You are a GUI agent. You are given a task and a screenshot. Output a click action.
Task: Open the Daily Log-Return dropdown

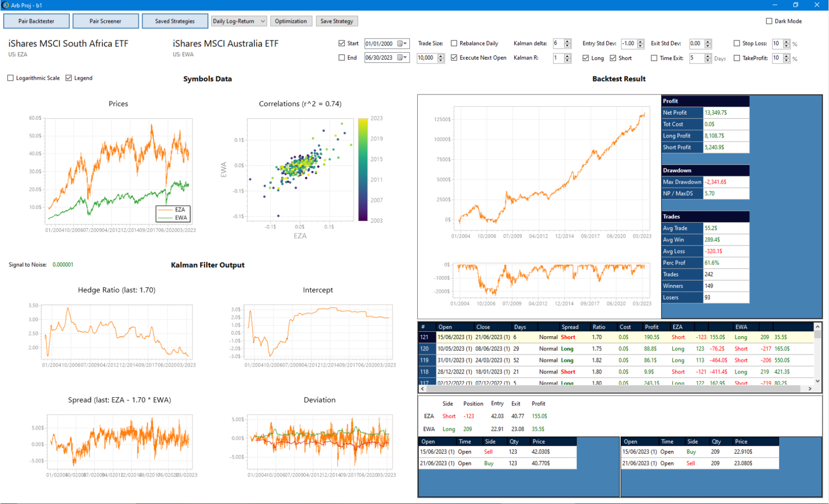[239, 21]
